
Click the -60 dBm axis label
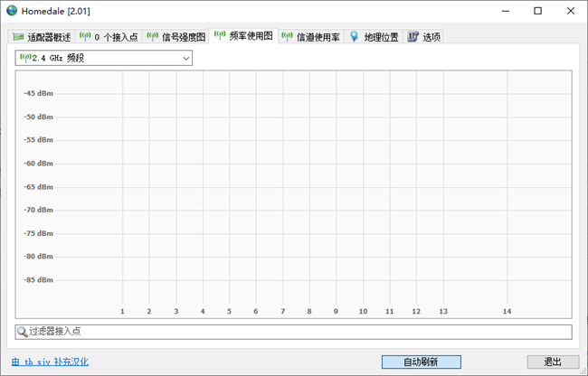38,164
